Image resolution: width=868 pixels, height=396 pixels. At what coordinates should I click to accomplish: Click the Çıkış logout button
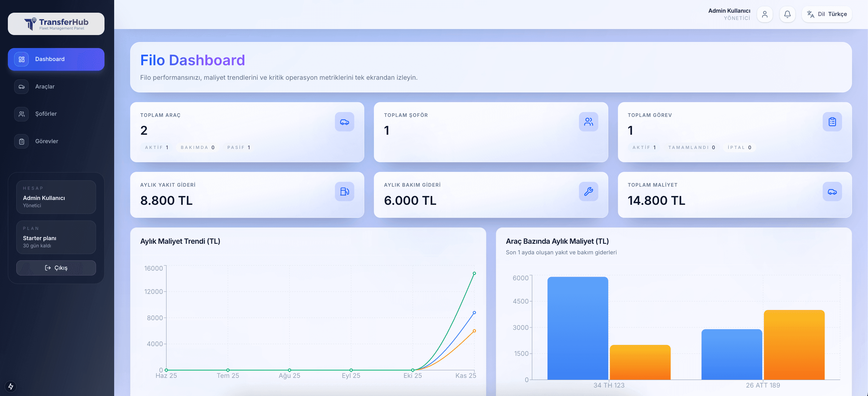[x=56, y=268]
